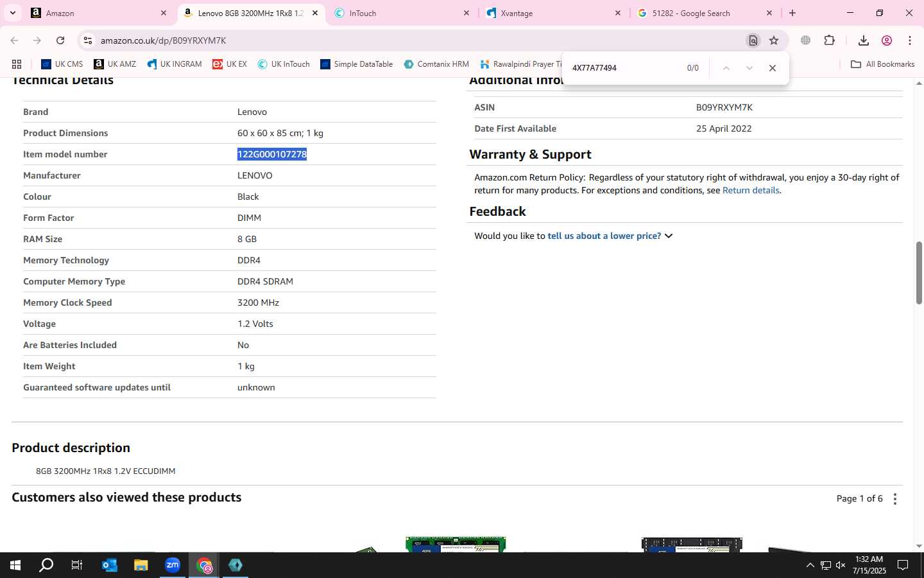This screenshot has width=924, height=578.
Task: Open Task View on the taskbar
Action: [77, 565]
